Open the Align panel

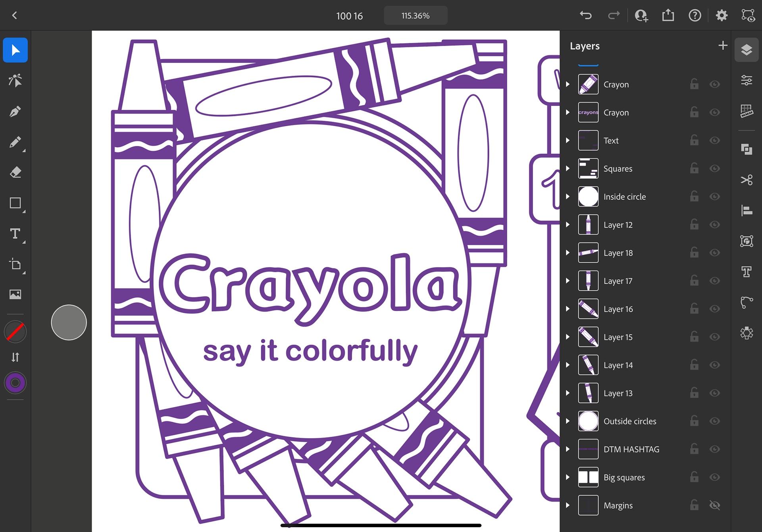(x=747, y=210)
